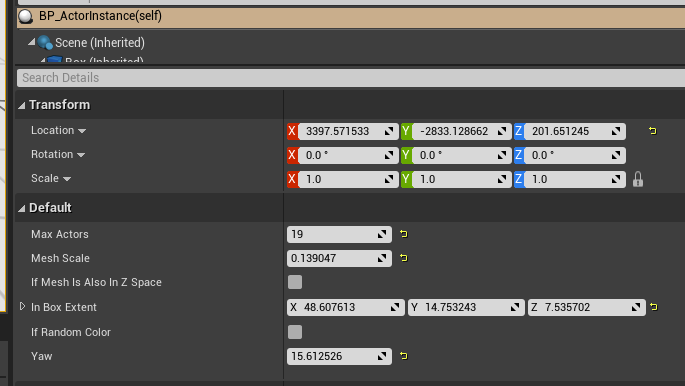Enable If Mesh Is Also In Z Space
The image size is (685, 386).
coord(295,282)
